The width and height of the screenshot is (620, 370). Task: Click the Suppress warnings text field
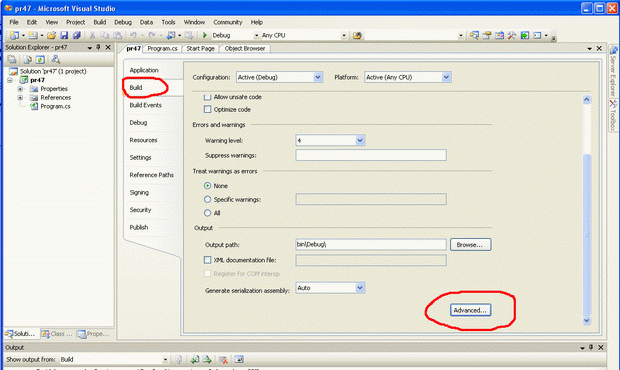[371, 155]
